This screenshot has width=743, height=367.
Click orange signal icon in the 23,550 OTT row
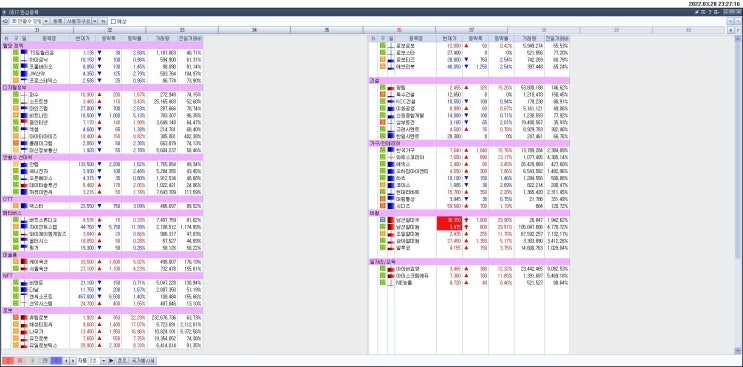[16, 206]
